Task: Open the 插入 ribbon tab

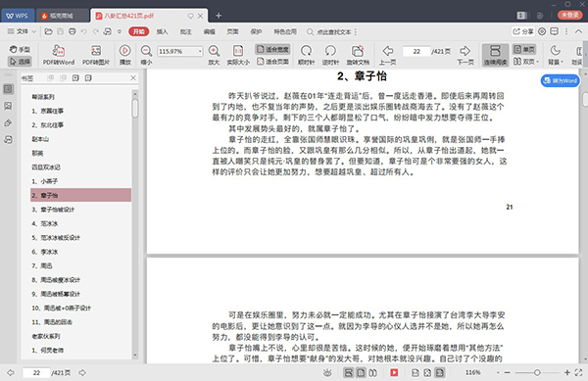Action: pyautogui.click(x=162, y=32)
